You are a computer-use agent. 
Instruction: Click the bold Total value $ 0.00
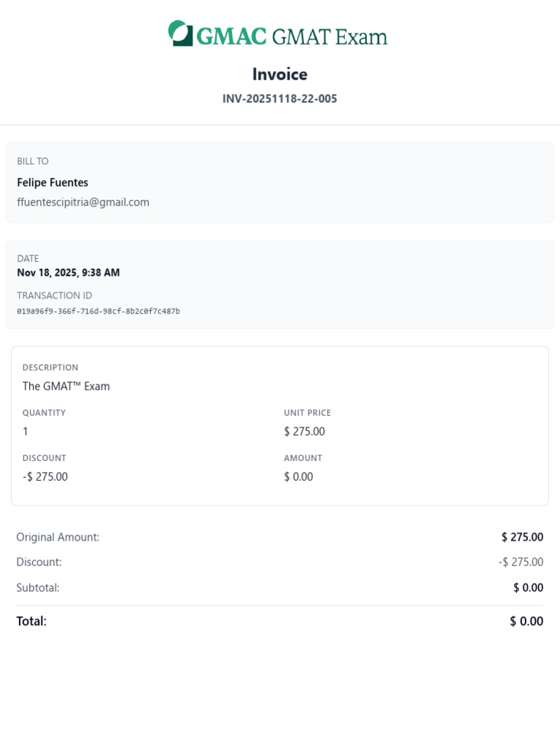pyautogui.click(x=526, y=622)
